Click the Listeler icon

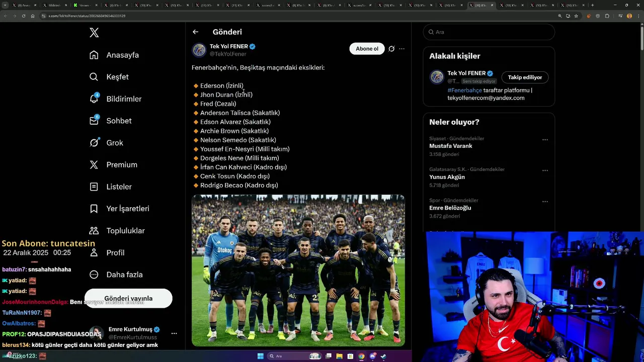click(94, 187)
